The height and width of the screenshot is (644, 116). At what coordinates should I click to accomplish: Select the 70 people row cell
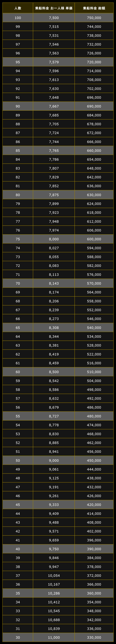(18, 284)
